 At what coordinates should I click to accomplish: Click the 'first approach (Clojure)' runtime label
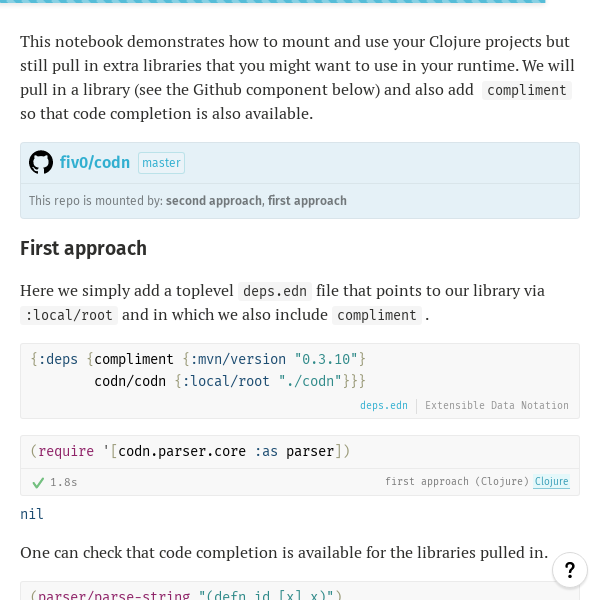pyautogui.click(x=457, y=481)
